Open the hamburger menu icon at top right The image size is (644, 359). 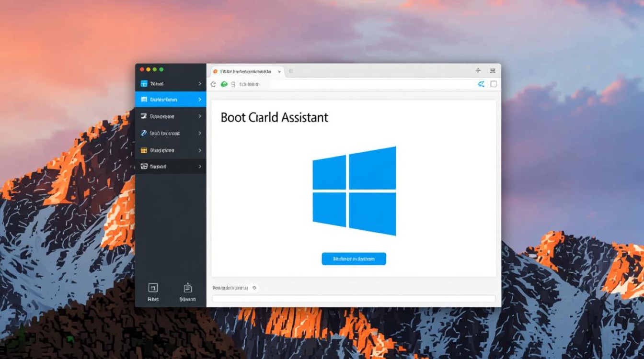pos(492,71)
